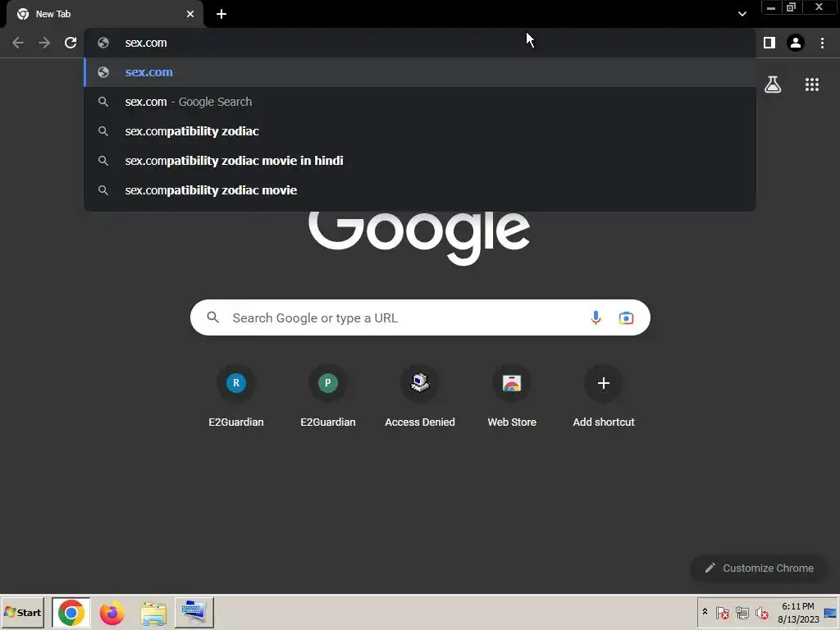Open the file explorer taskbar icon

coord(153,612)
